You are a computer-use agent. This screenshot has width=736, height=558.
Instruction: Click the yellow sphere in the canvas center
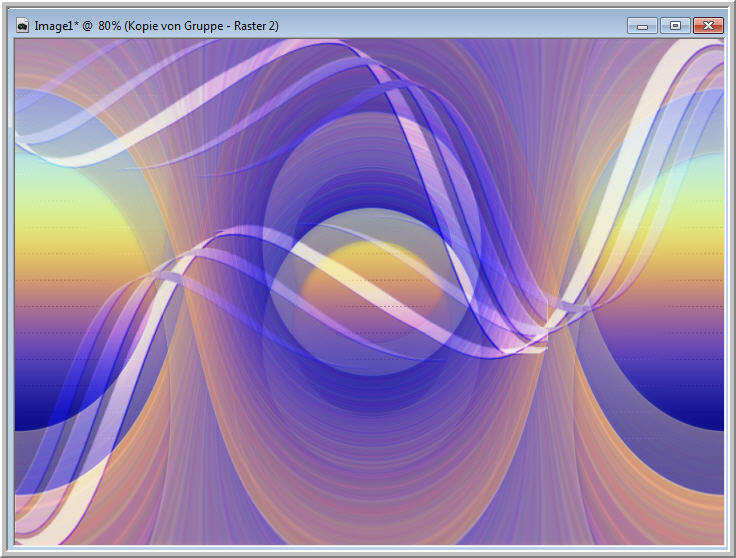tap(372, 291)
